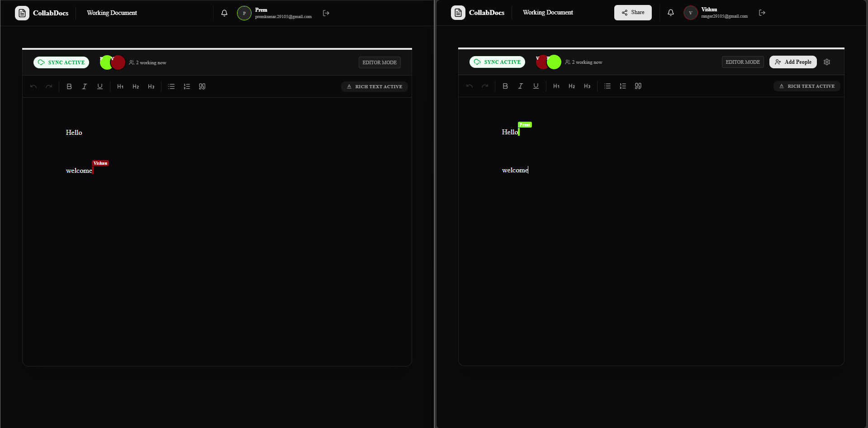Click EDITOR MODE in the left window
The image size is (868, 428).
pyautogui.click(x=379, y=62)
